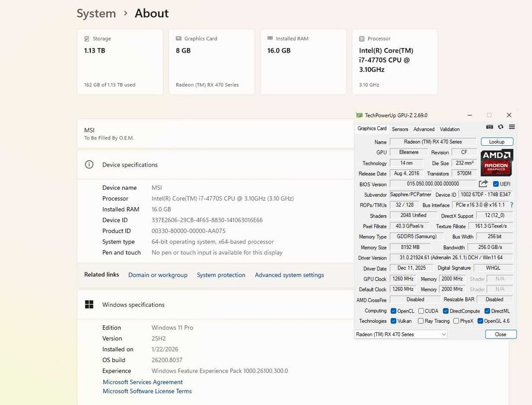Click the Version value 25H2

[159, 338]
